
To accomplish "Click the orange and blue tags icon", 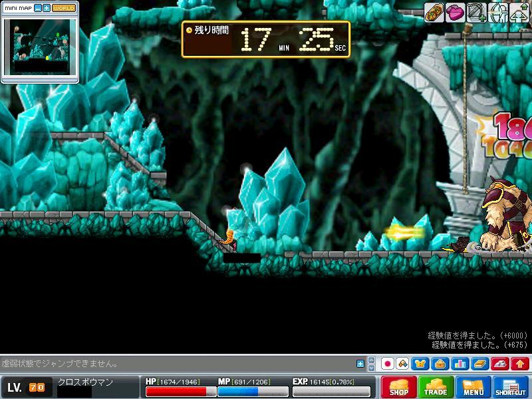I will coord(403,364).
